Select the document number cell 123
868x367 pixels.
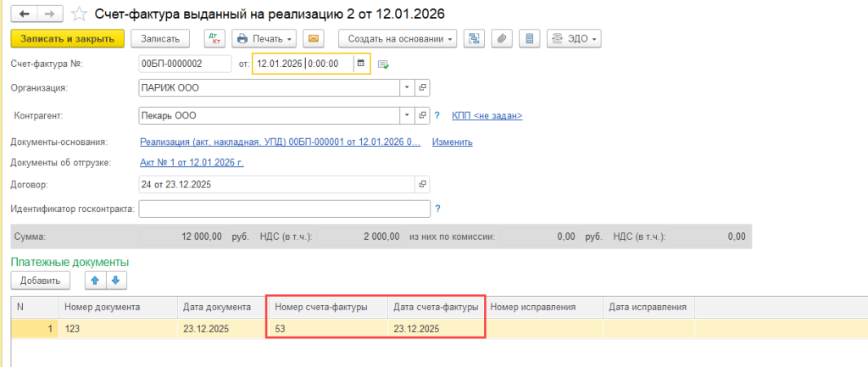pyautogui.click(x=118, y=328)
